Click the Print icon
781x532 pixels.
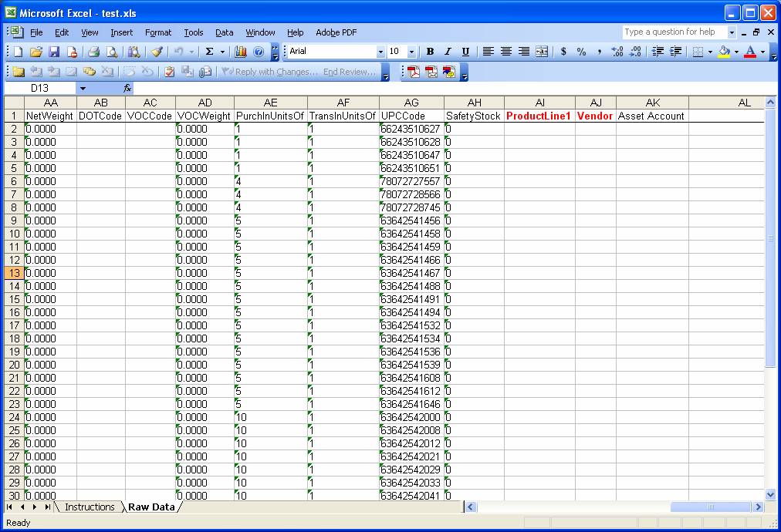pyautogui.click(x=93, y=52)
